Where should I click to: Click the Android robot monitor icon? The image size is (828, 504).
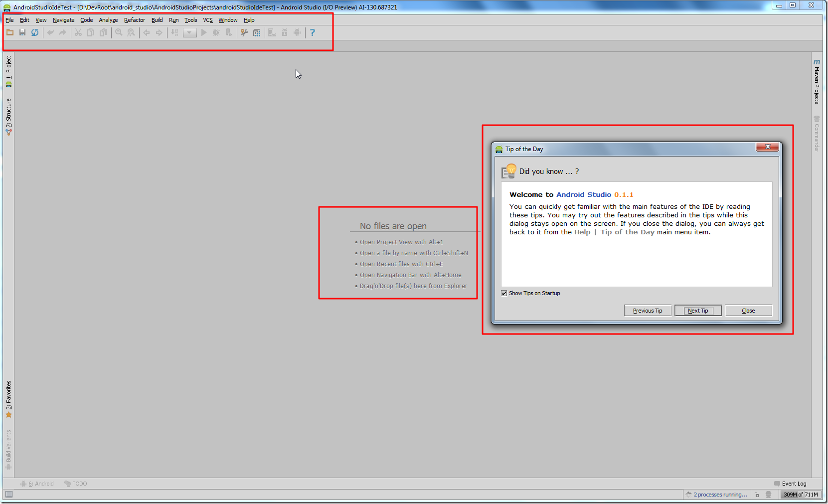[x=297, y=32]
